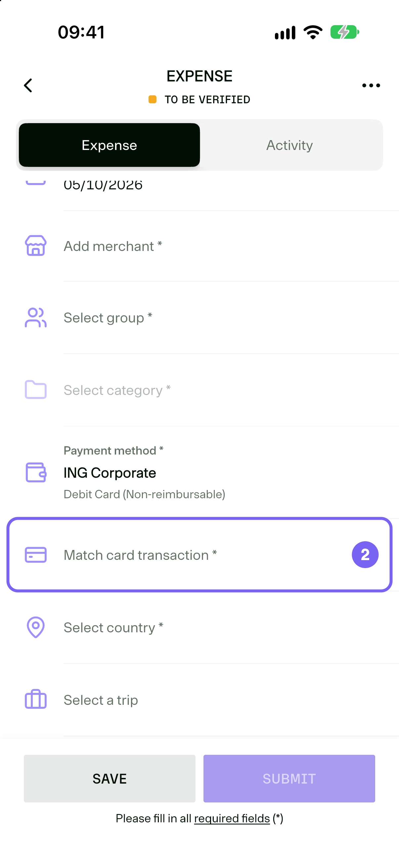Click the SAVE button
Screen dimensions: 399x868
click(110, 779)
